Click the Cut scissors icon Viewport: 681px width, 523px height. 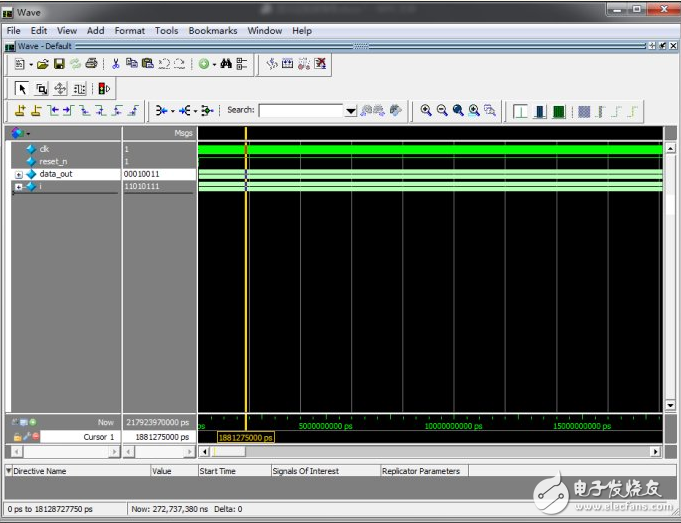tap(116, 64)
